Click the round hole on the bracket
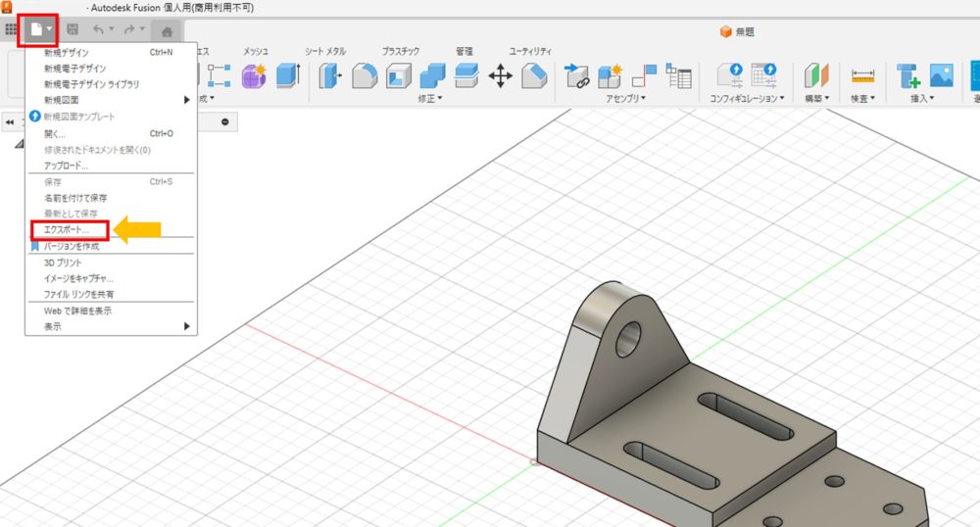Image resolution: width=980 pixels, height=527 pixels. tap(628, 340)
